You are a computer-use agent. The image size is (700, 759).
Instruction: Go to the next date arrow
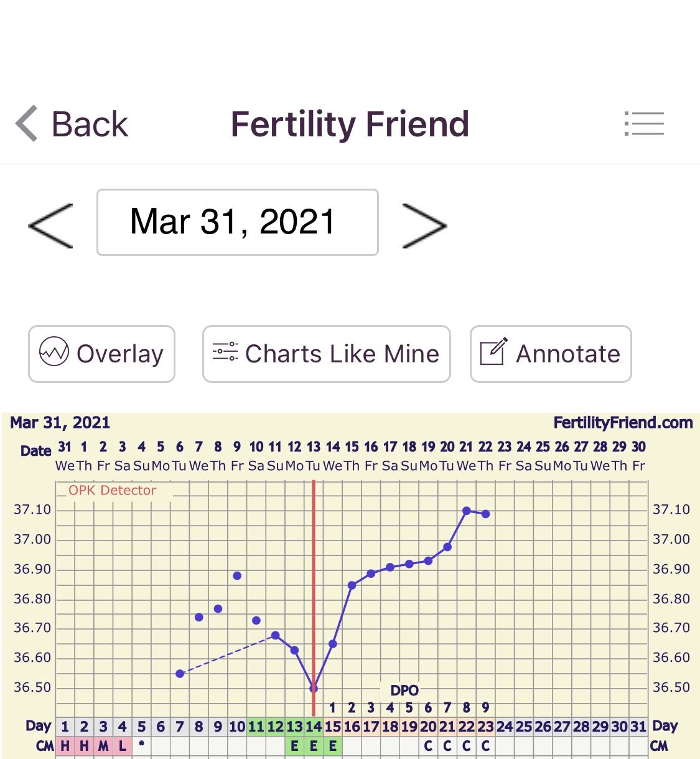[x=424, y=225]
